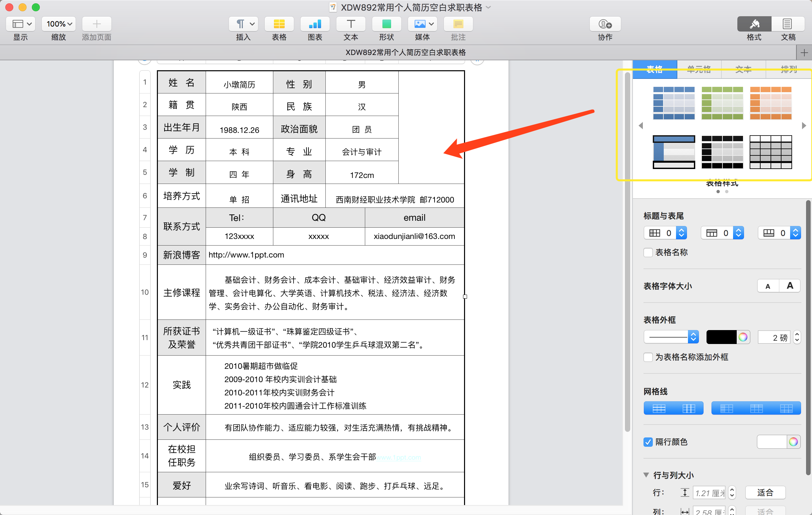
Task: Open the header rows count popup
Action: pos(722,233)
